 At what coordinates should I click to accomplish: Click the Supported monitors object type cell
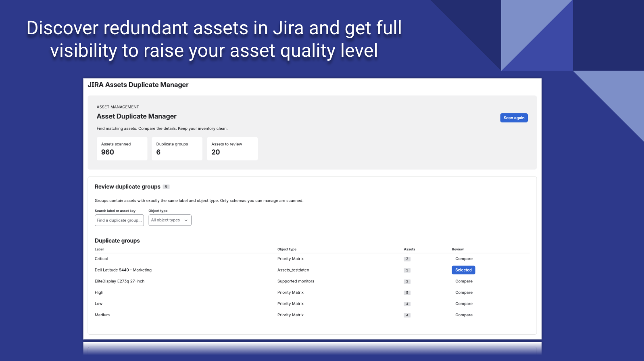coord(296,281)
